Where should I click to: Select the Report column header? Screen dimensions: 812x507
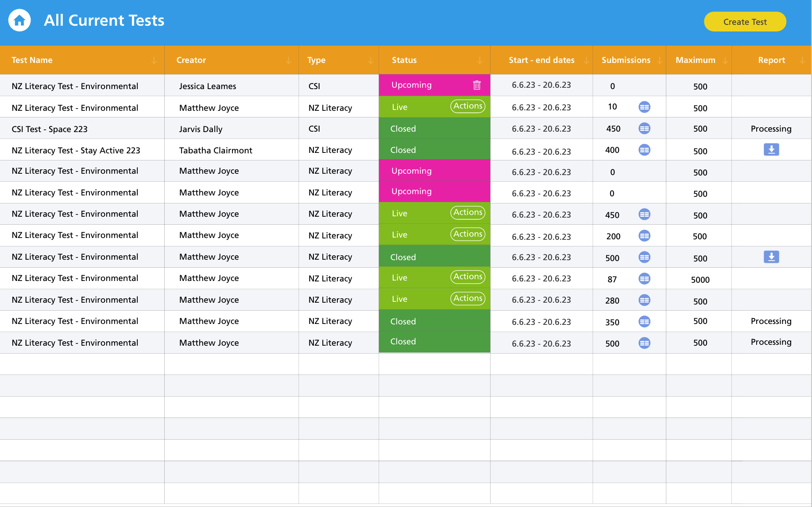point(771,60)
